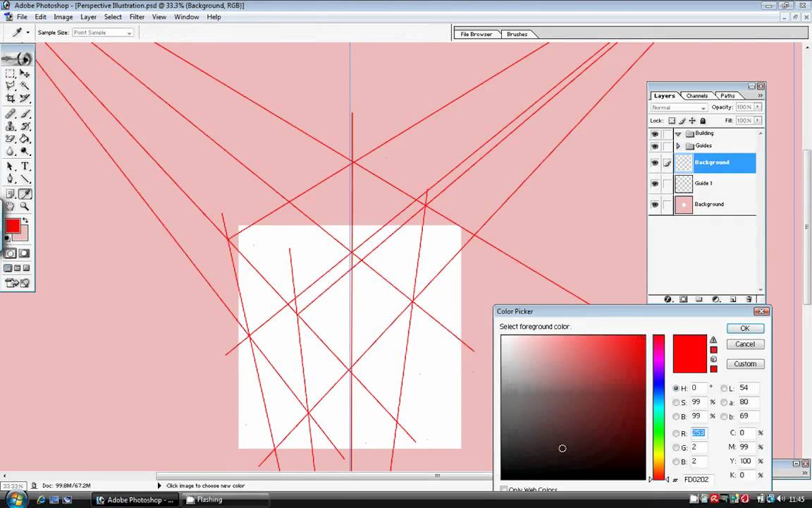Hide the pink-thumbnail Background layer
The image size is (812, 508).
pos(655,205)
